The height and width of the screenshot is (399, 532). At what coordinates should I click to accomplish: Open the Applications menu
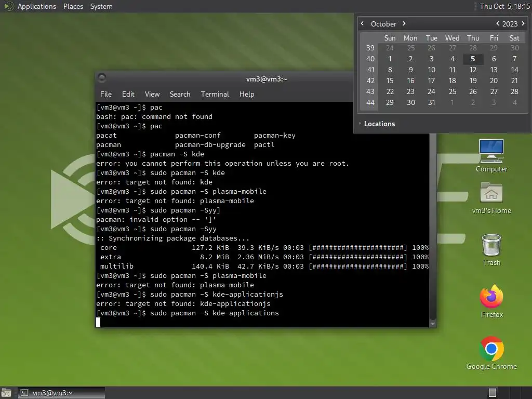pyautogui.click(x=37, y=6)
